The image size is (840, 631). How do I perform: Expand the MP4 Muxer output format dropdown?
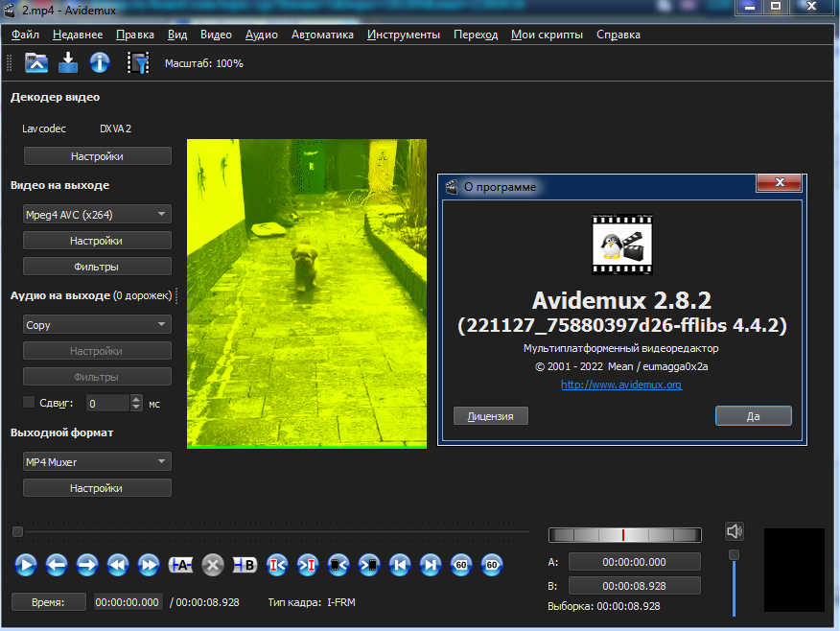[x=97, y=461]
